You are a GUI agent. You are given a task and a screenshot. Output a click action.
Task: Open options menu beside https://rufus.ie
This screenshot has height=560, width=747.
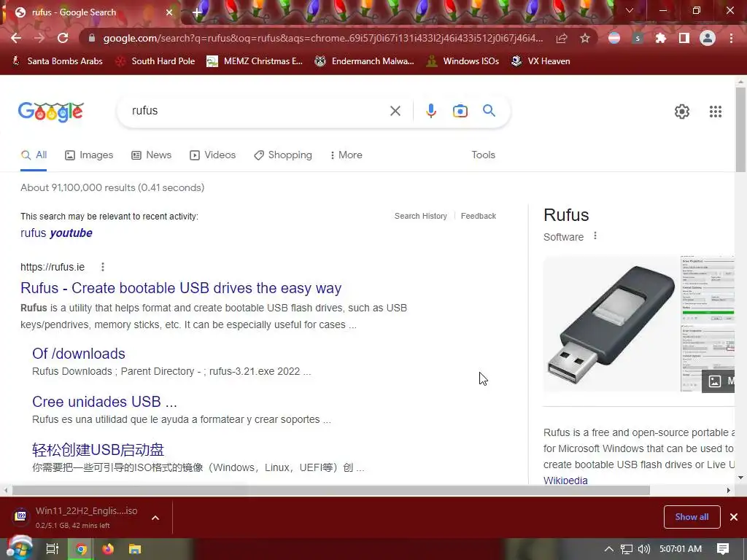tap(103, 267)
